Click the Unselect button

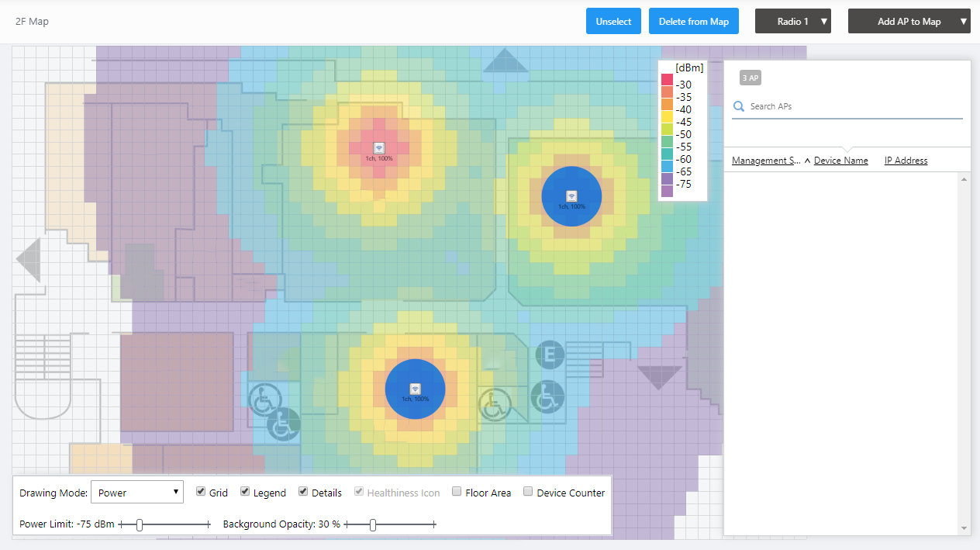[x=613, y=22]
